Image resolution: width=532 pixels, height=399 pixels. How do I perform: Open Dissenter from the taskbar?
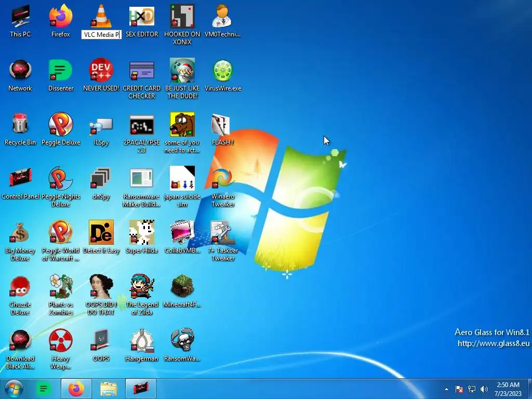click(x=44, y=389)
